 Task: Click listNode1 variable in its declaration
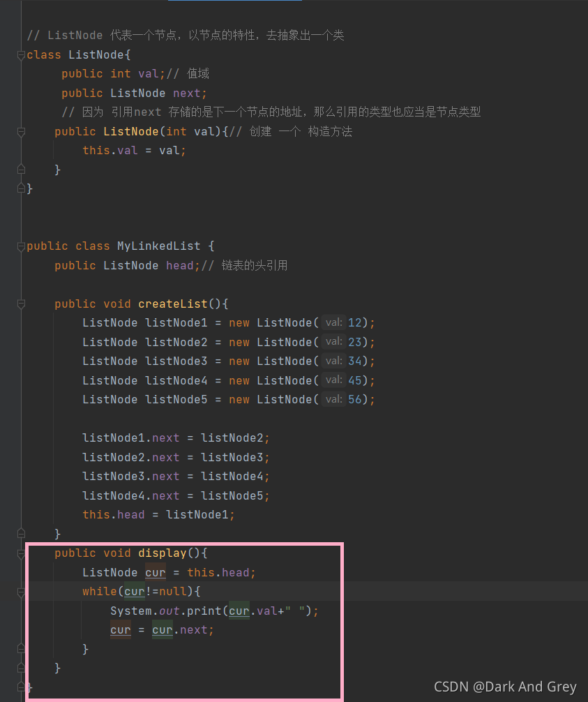pos(176,323)
